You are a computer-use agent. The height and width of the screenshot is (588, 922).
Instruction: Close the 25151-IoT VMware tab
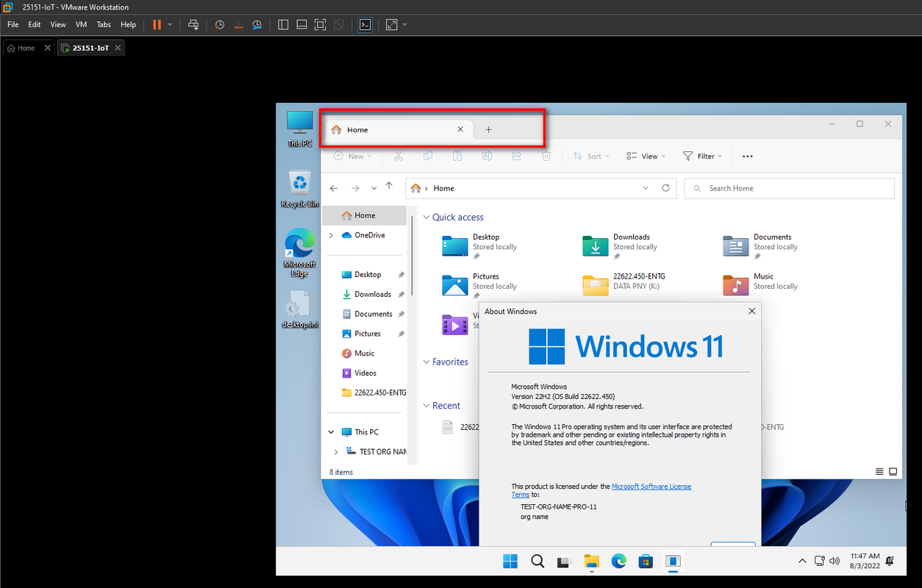coord(118,48)
